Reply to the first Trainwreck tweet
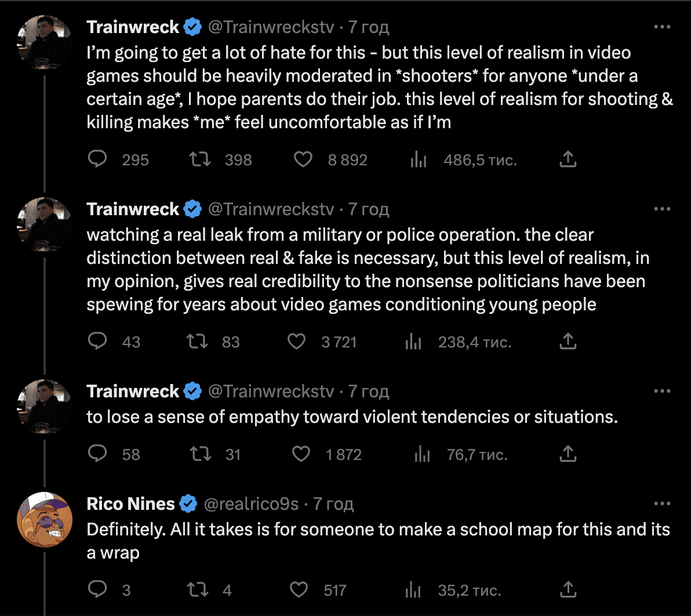Image resolution: width=691 pixels, height=616 pixels. [x=97, y=159]
